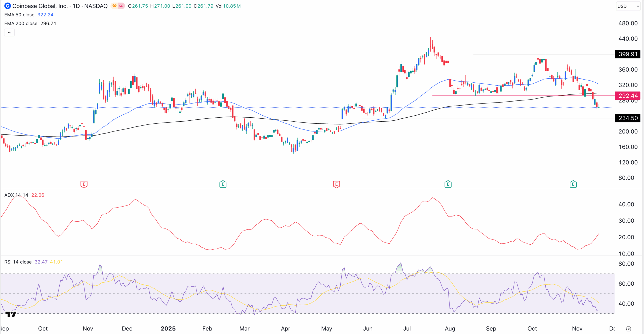Viewport: 644px width, 334px height.
Task: Open the green earnings marker near Feb
Action: (223, 184)
